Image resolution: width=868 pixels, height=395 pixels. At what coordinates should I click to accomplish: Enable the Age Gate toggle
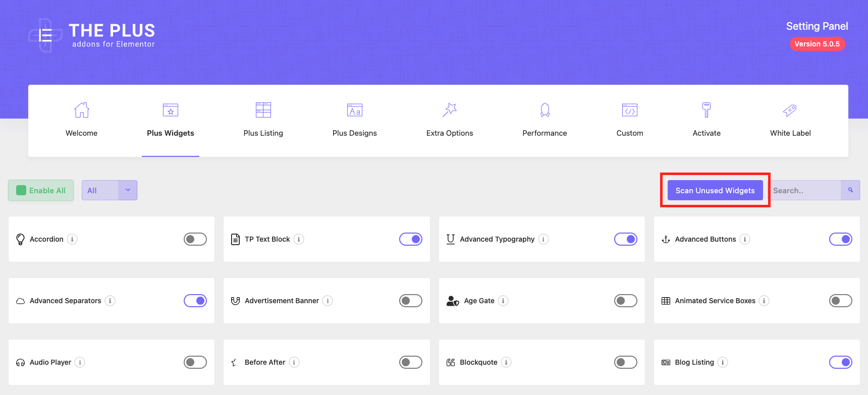[x=626, y=301]
